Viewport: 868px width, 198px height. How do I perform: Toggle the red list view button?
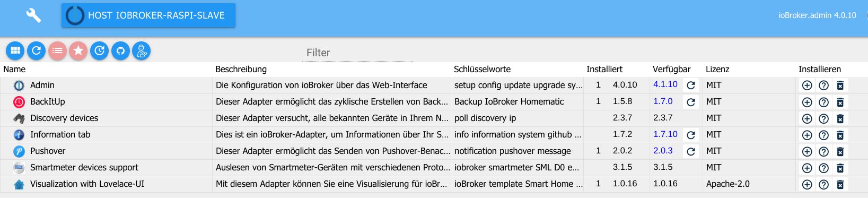(57, 50)
